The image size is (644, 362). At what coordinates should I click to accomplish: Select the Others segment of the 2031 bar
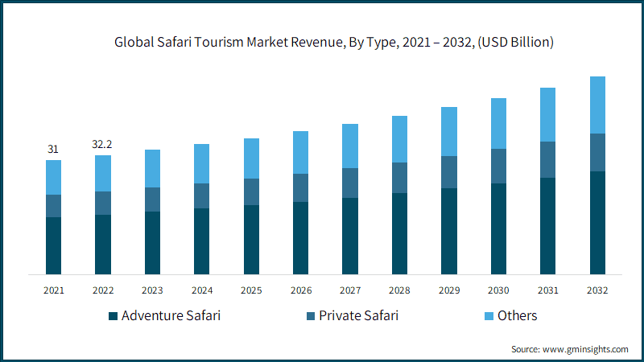coord(548,115)
